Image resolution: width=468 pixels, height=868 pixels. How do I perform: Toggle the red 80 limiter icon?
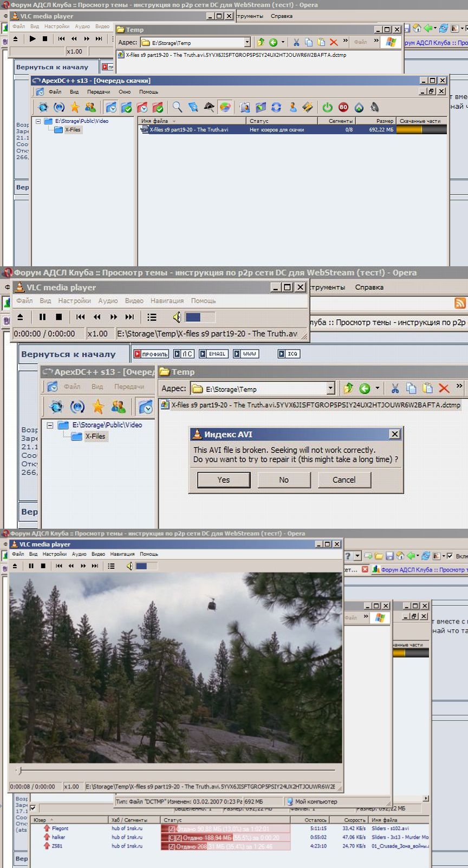343,107
